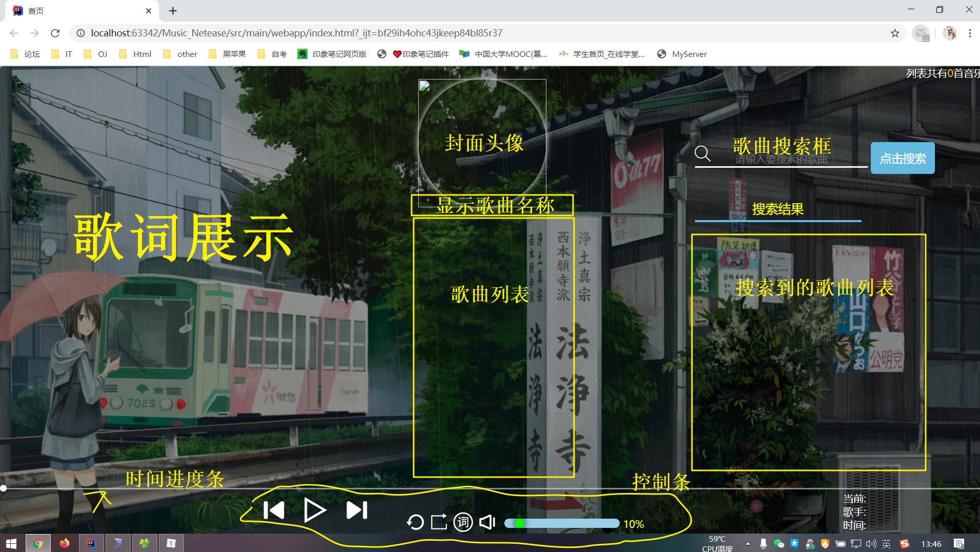Click the Chrome icon on the taskbar

point(38,543)
